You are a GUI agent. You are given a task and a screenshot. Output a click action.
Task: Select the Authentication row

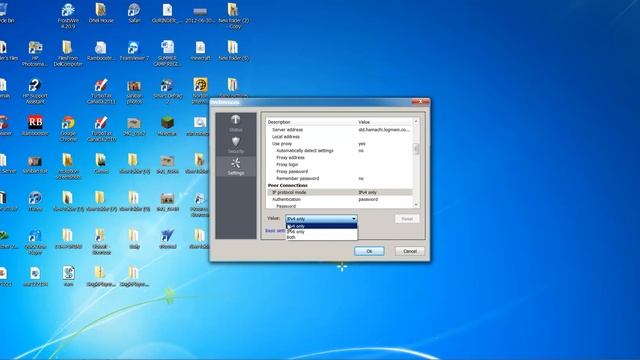coord(340,199)
